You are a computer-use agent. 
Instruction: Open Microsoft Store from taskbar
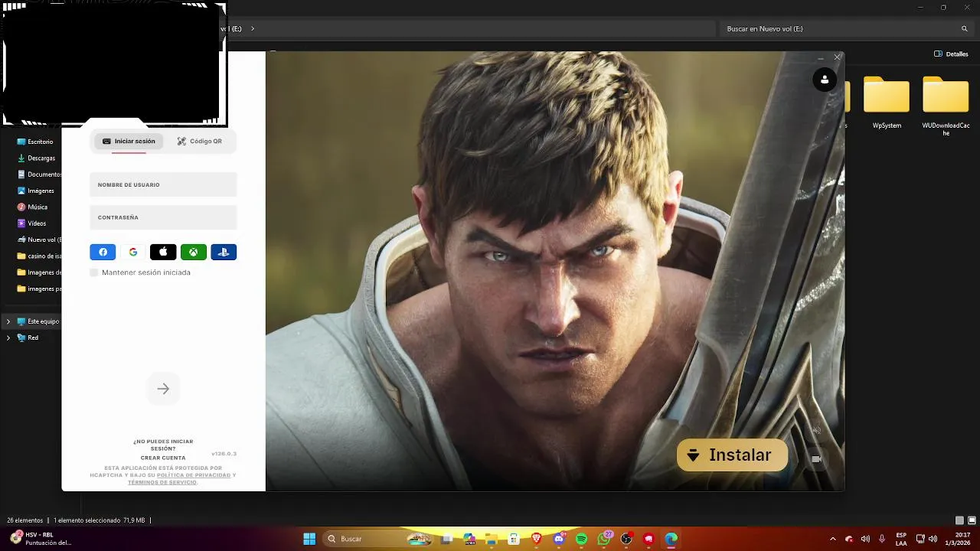click(514, 539)
